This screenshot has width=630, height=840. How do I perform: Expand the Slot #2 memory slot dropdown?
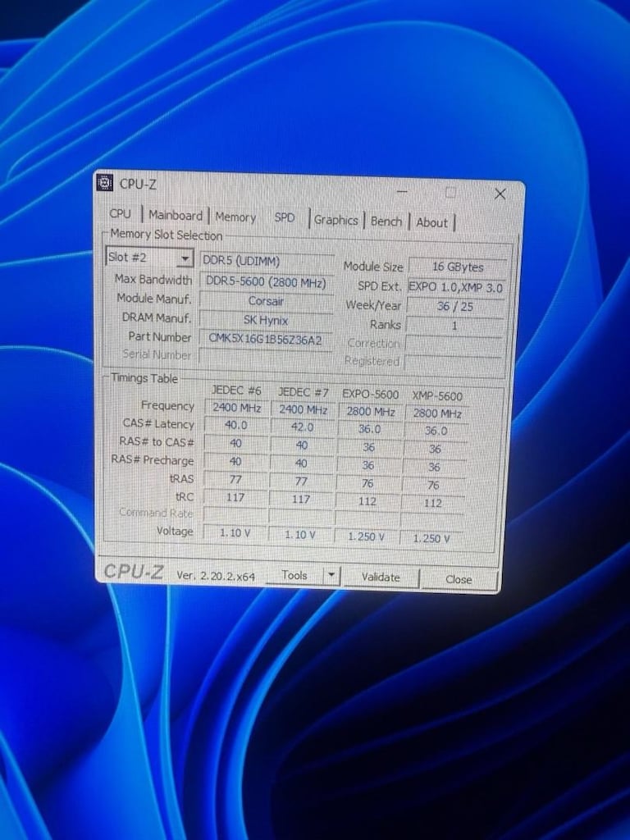(x=185, y=258)
